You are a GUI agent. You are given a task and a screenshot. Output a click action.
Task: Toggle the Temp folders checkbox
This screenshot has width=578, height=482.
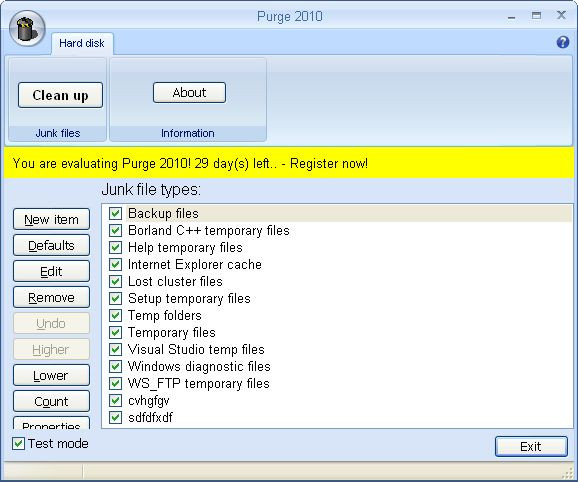115,315
